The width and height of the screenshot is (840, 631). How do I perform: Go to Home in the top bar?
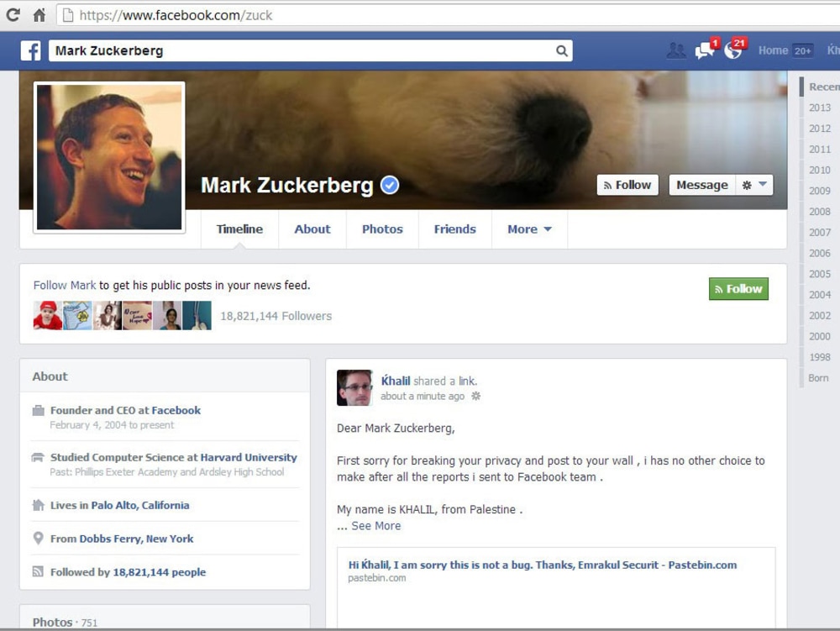click(x=773, y=50)
